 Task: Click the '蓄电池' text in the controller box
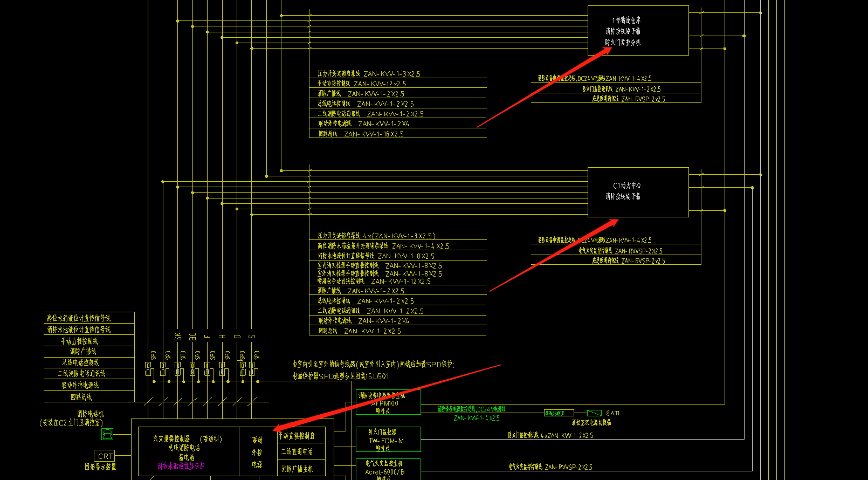(187, 457)
